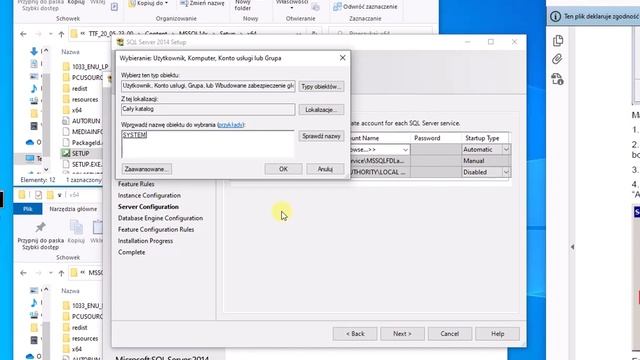Click the Manual startup type cell

(486, 161)
